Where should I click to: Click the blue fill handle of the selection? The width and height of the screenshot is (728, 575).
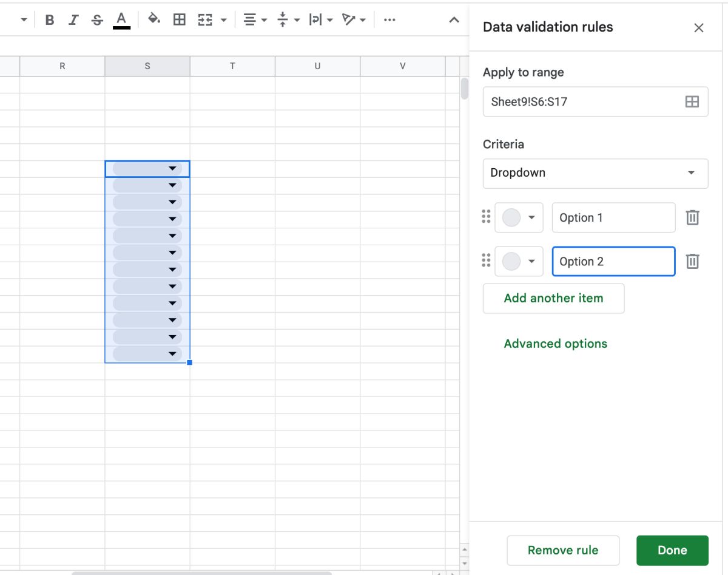click(190, 362)
